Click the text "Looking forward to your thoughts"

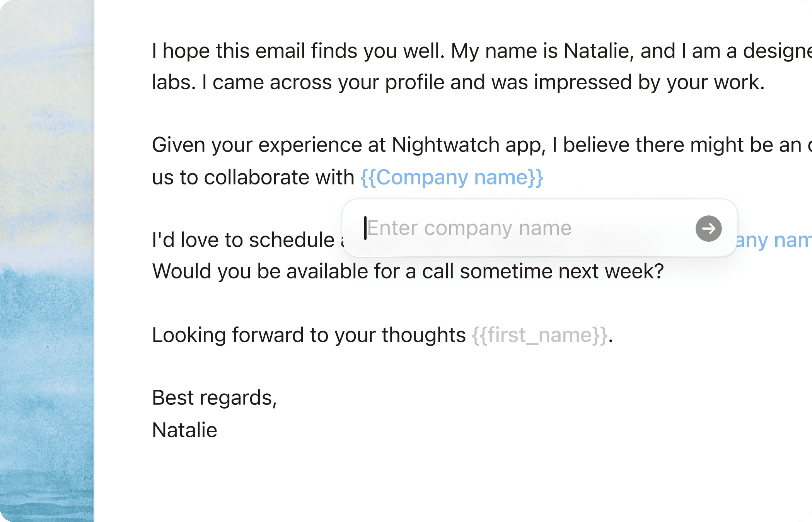click(309, 335)
